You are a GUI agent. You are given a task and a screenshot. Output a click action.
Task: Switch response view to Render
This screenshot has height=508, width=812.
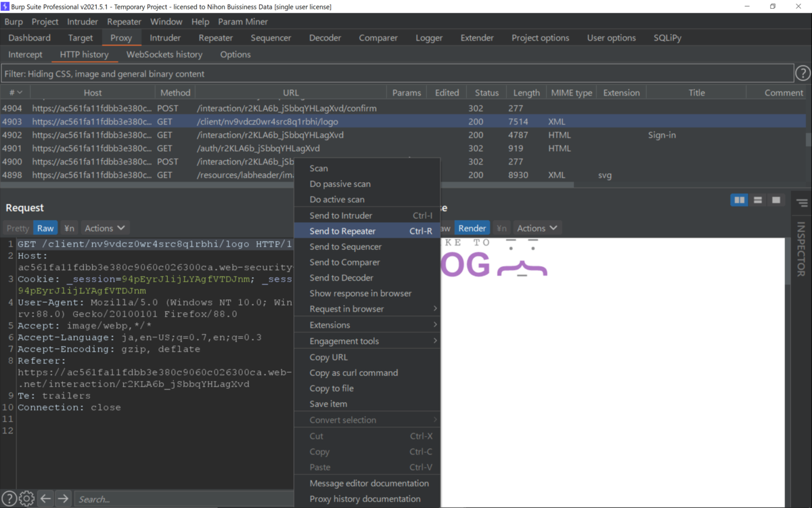pos(472,228)
